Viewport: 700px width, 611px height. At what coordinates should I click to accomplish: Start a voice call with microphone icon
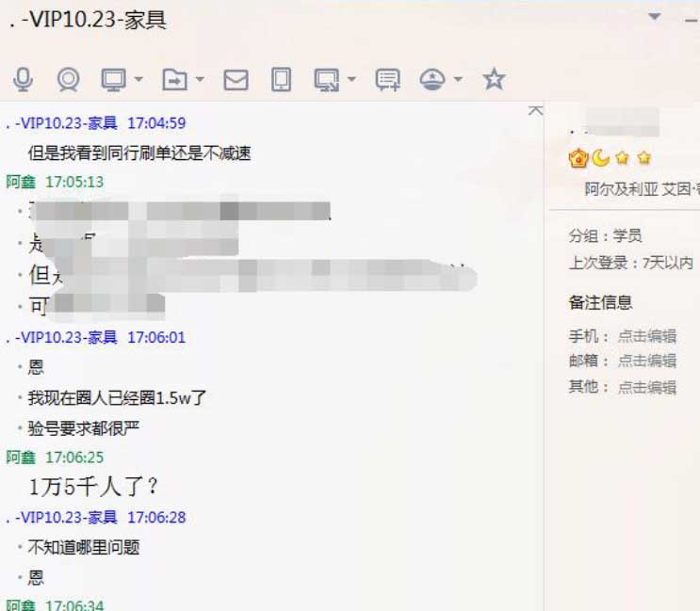(x=23, y=80)
